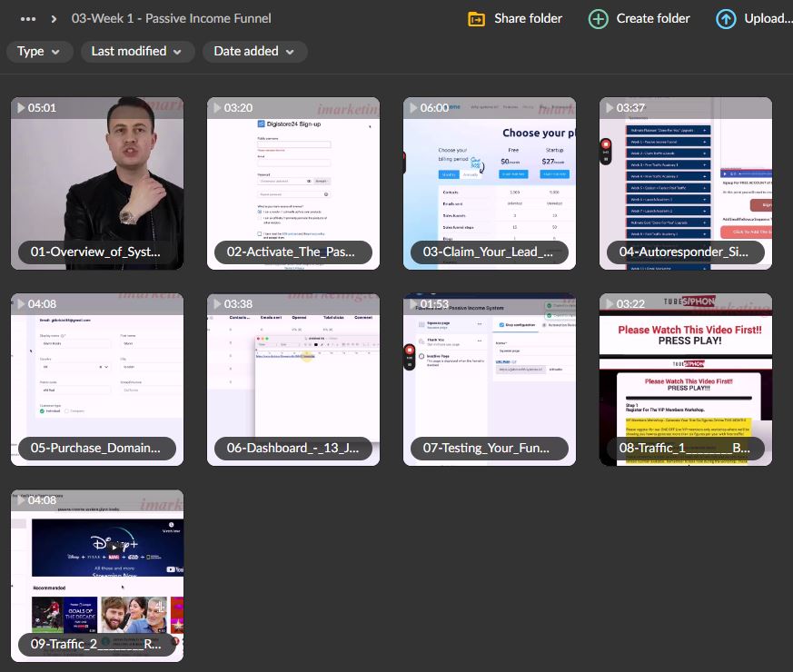Image resolution: width=793 pixels, height=672 pixels.
Task: Click the Share folder button
Action: pos(514,18)
